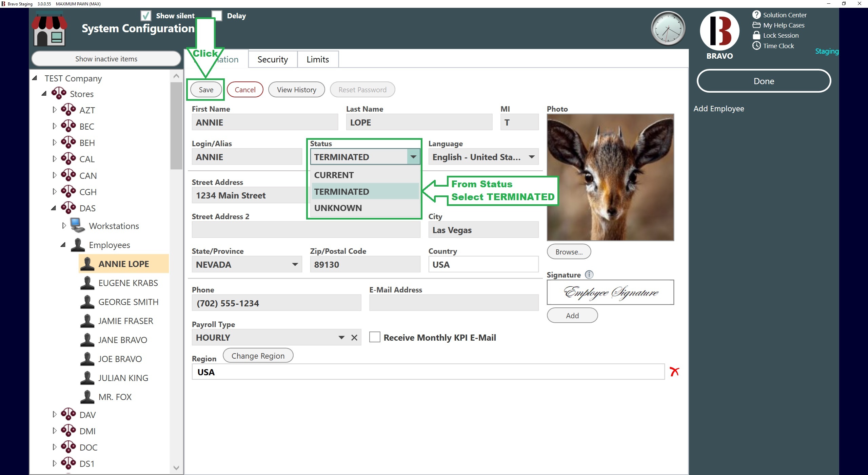Expand the Workstations node

(x=64, y=225)
